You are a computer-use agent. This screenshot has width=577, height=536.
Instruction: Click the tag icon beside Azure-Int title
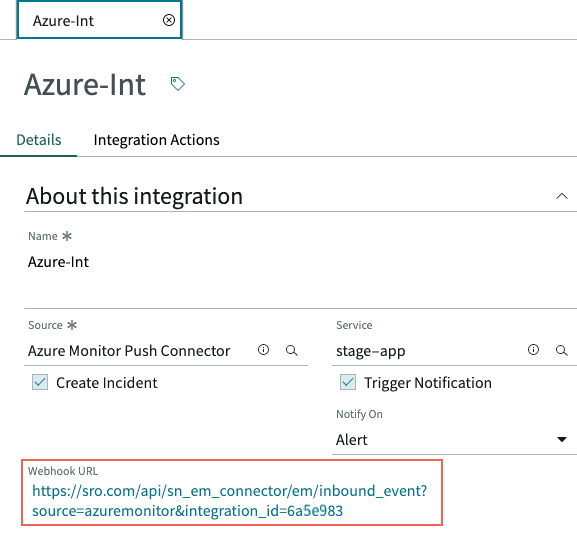[x=177, y=84]
